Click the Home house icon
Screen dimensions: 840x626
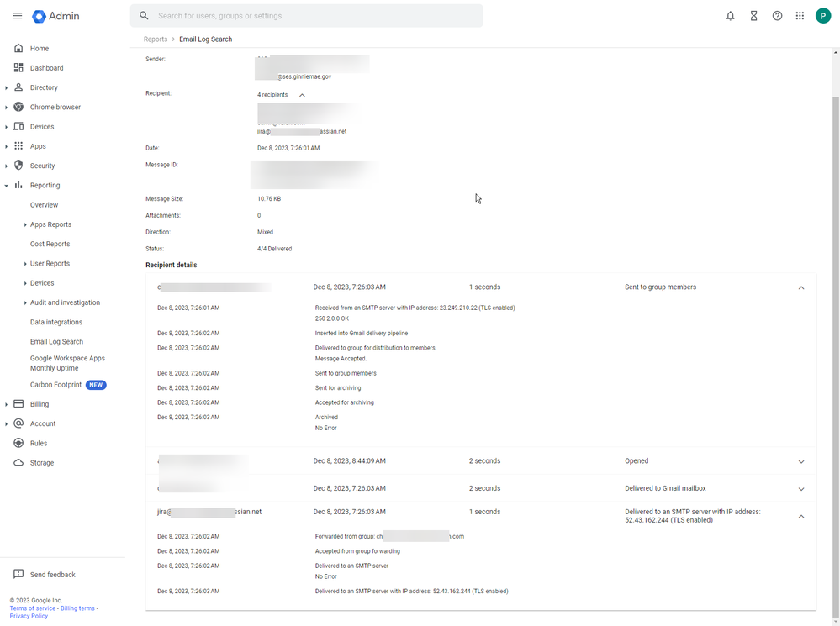(x=18, y=48)
